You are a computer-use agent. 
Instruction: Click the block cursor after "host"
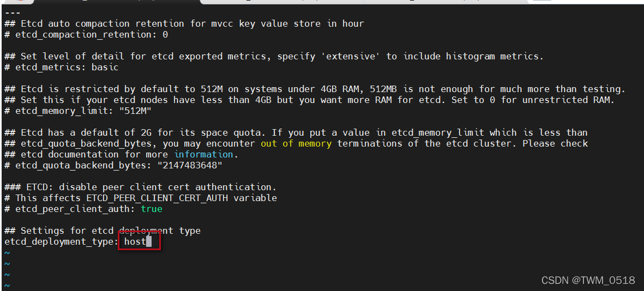[148, 241]
